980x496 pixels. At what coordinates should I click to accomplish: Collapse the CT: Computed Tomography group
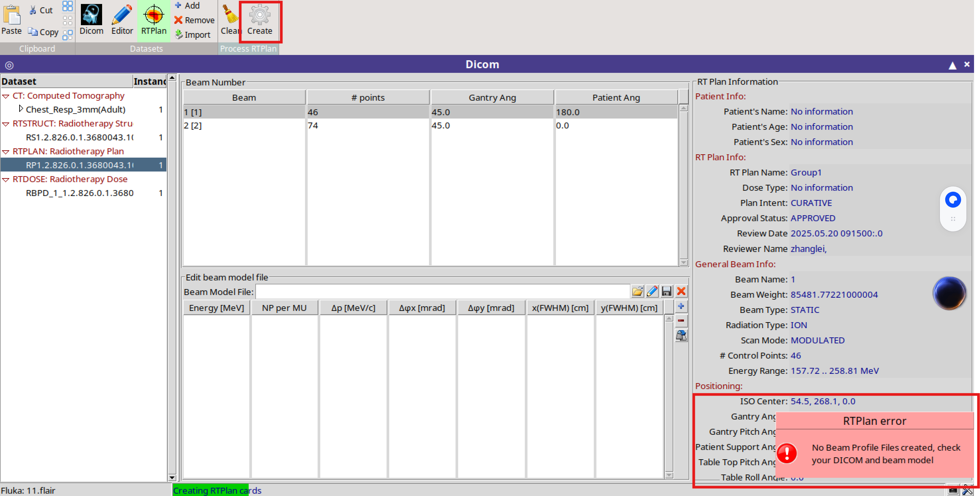click(6, 96)
